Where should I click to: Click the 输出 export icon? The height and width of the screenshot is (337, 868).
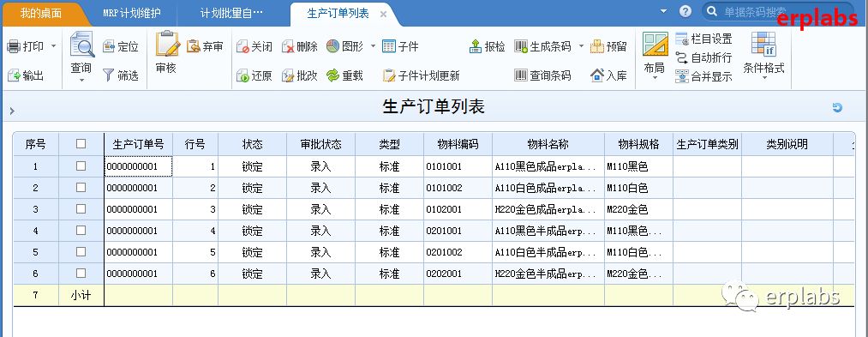coord(14,75)
